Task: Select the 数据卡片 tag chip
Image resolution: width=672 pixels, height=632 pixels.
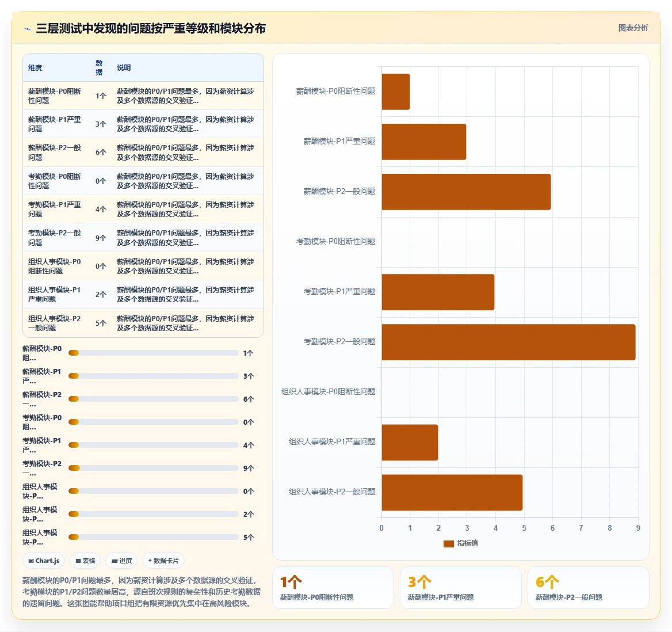Action: point(163,561)
